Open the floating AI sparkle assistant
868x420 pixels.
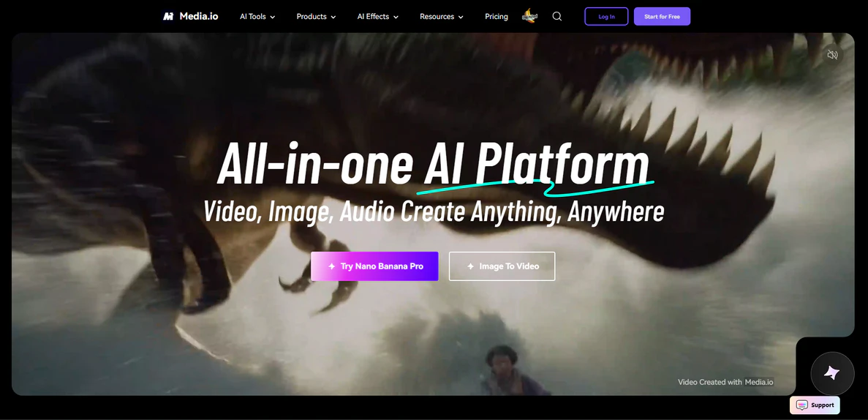832,373
